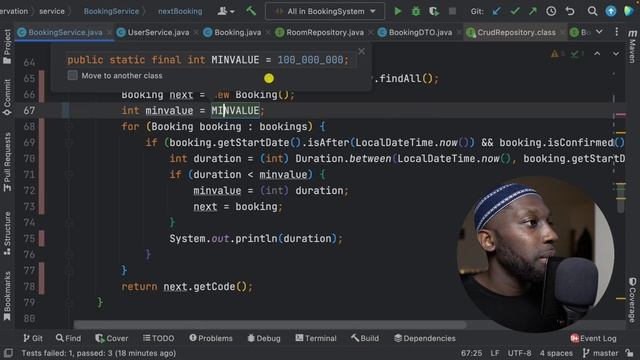Show Git history clock icon
Viewport: 640px width, 360px height.
pyautogui.click(x=551, y=11)
